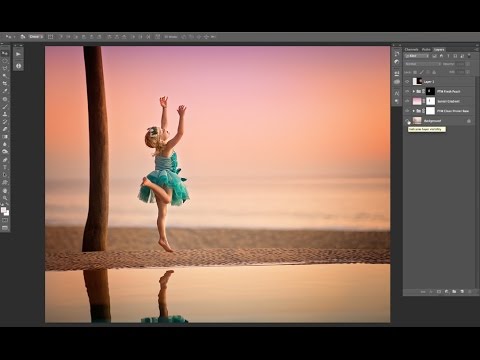Toggle Show Transform Controls checkbox

tap(50, 37)
